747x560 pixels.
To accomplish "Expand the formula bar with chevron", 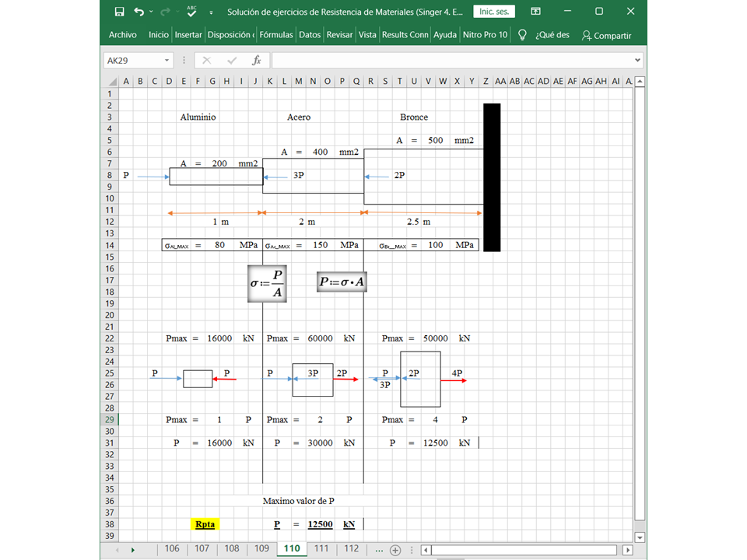I will (x=637, y=61).
